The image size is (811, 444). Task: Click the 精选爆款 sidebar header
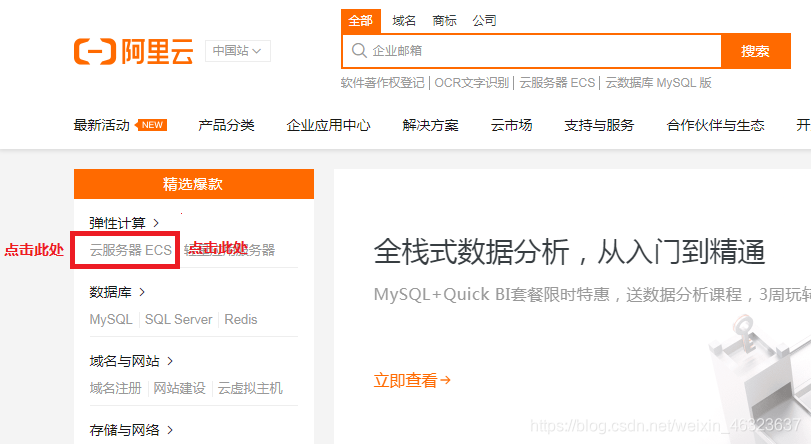pyautogui.click(x=194, y=184)
